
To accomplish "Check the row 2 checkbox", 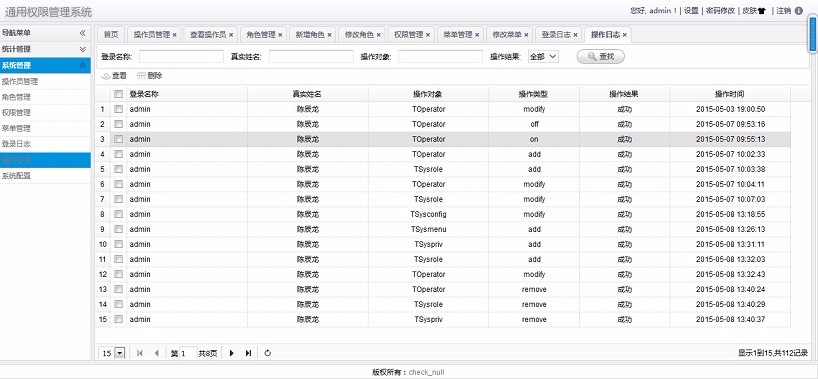I will point(118,124).
